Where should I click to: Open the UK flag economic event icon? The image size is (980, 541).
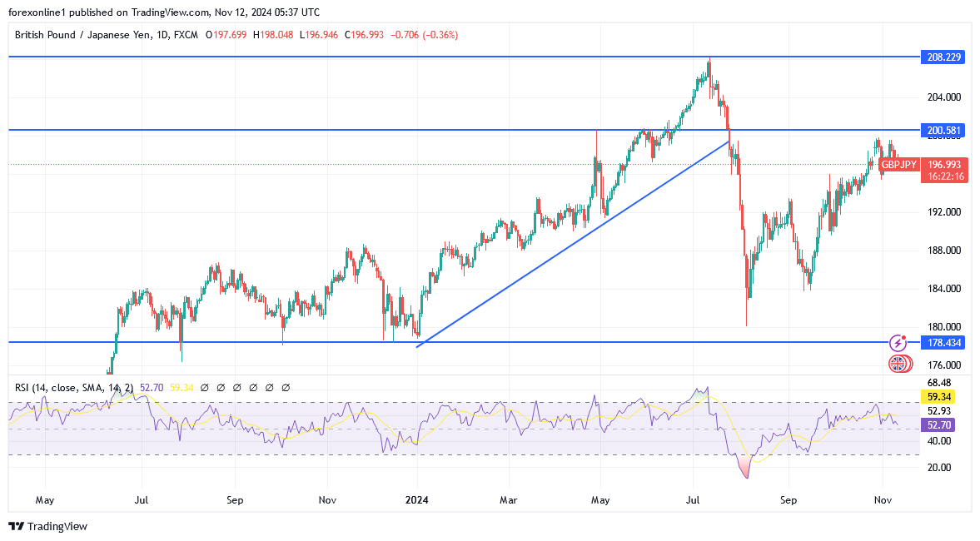pyautogui.click(x=898, y=363)
